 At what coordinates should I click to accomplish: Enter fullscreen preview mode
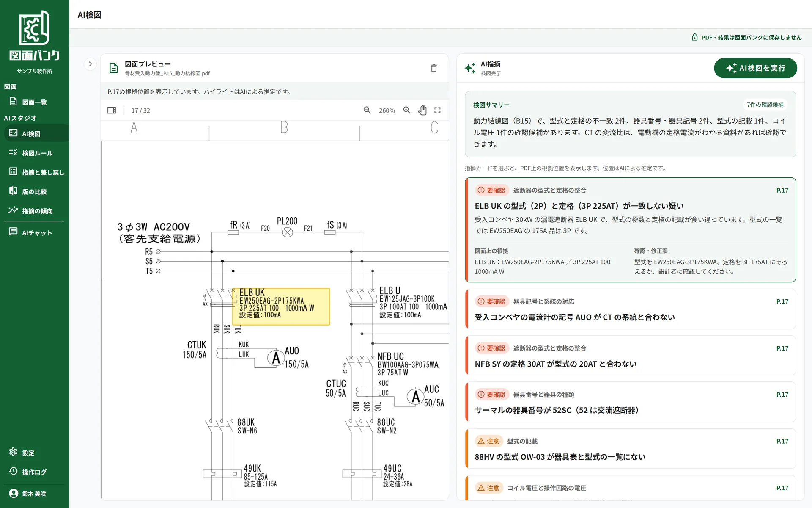438,110
